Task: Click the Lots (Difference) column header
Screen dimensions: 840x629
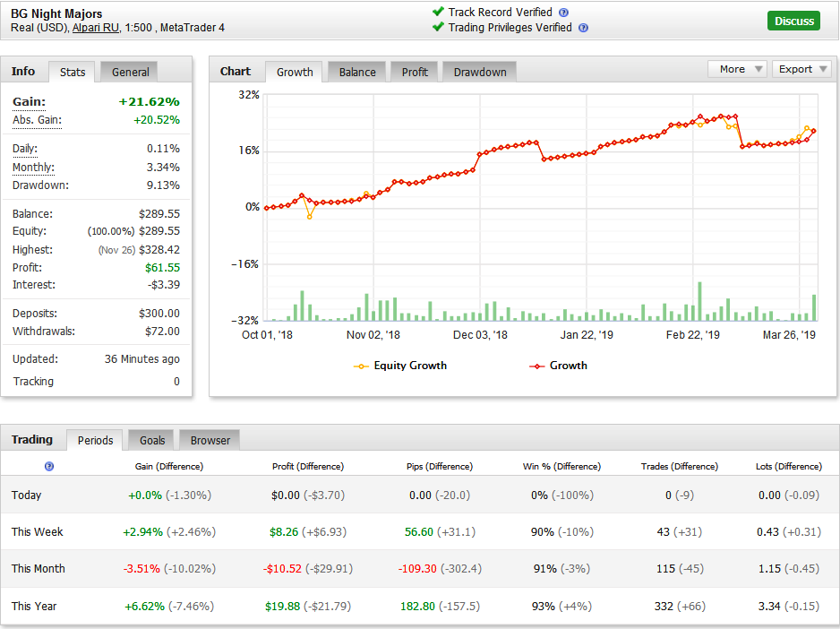Action: pos(789,467)
